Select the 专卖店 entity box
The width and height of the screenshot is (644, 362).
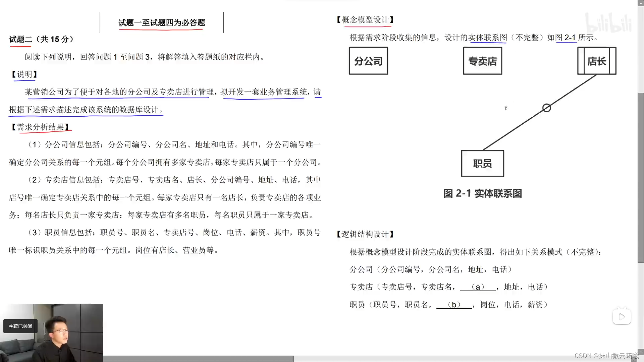[x=482, y=61]
